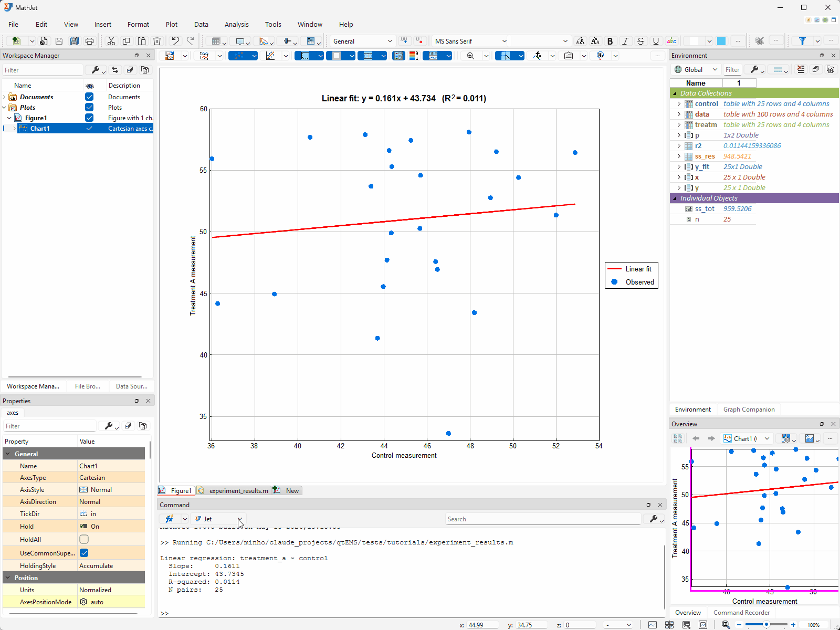Increase font size icon

click(580, 41)
